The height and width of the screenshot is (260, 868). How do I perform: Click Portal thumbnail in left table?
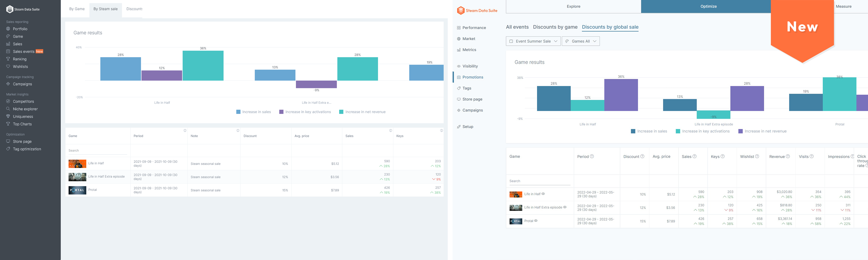point(77,190)
